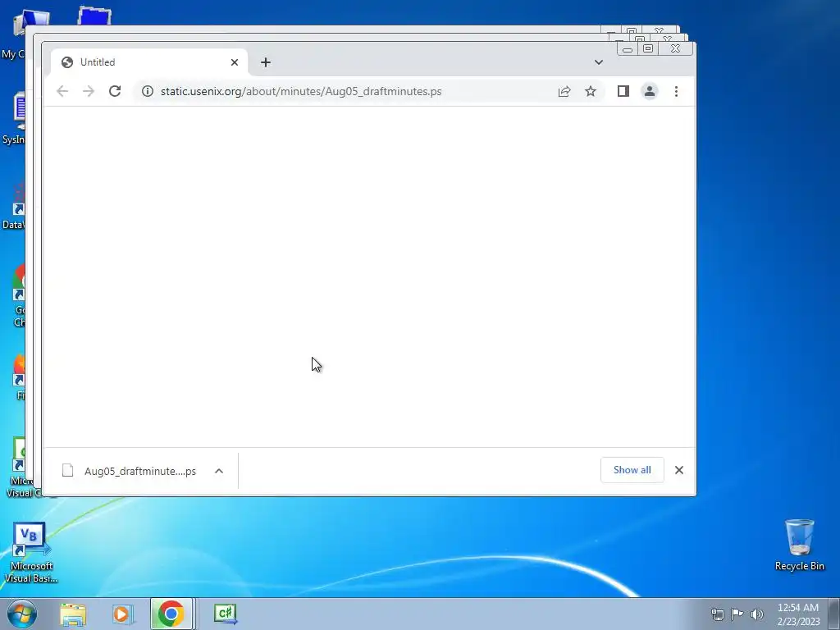Go back with the browser back arrow
Viewport: 840px width, 630px height.
[62, 91]
